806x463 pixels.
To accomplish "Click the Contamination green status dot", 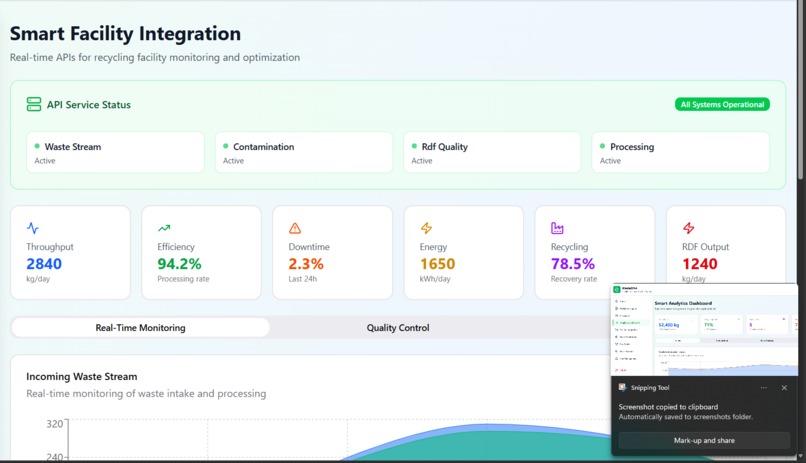I will coord(226,146).
